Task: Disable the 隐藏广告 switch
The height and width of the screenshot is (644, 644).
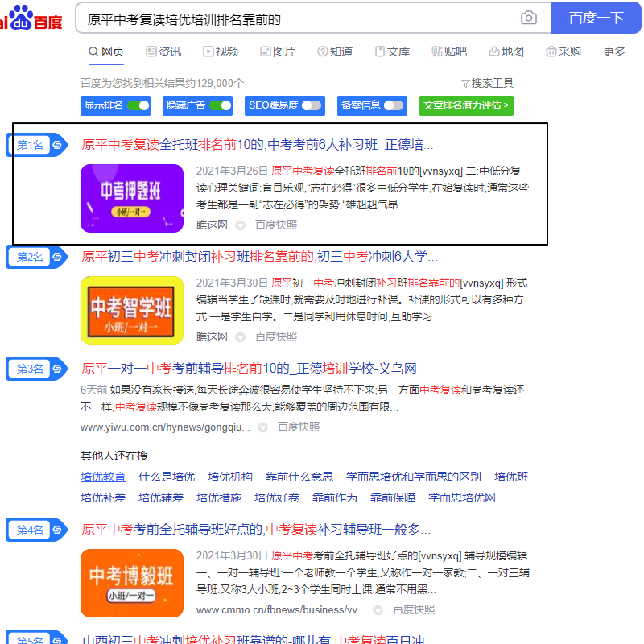Action: [221, 105]
